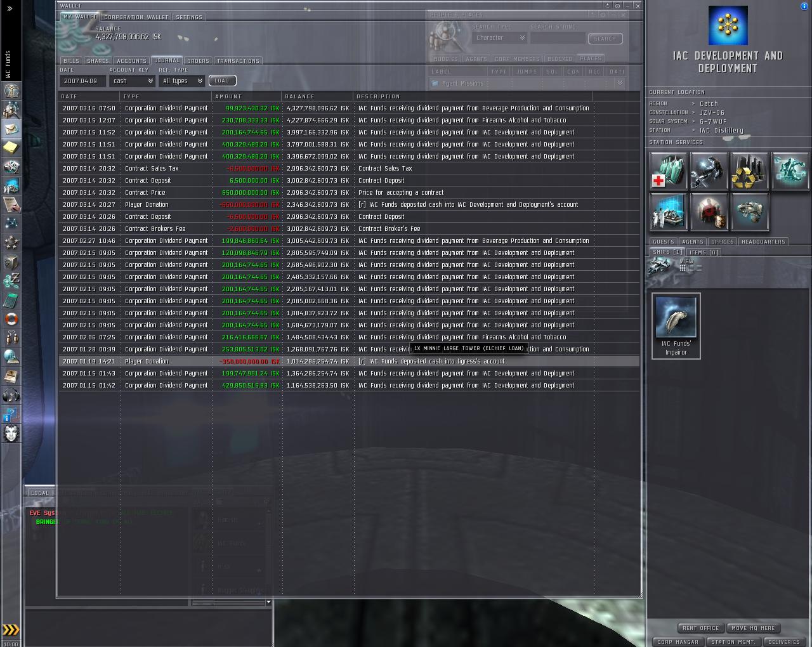This screenshot has height=647, width=812.
Task: Open the Orders tab in wallet
Action: point(198,61)
